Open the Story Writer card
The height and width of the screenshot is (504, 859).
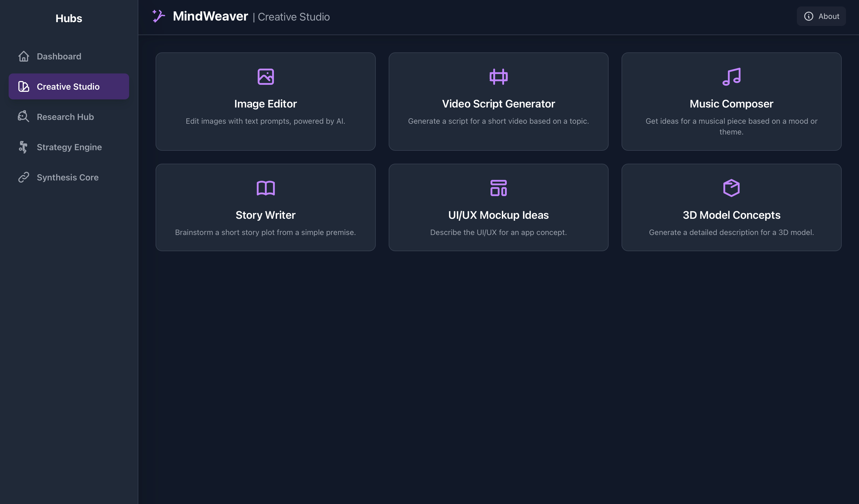[x=266, y=207]
